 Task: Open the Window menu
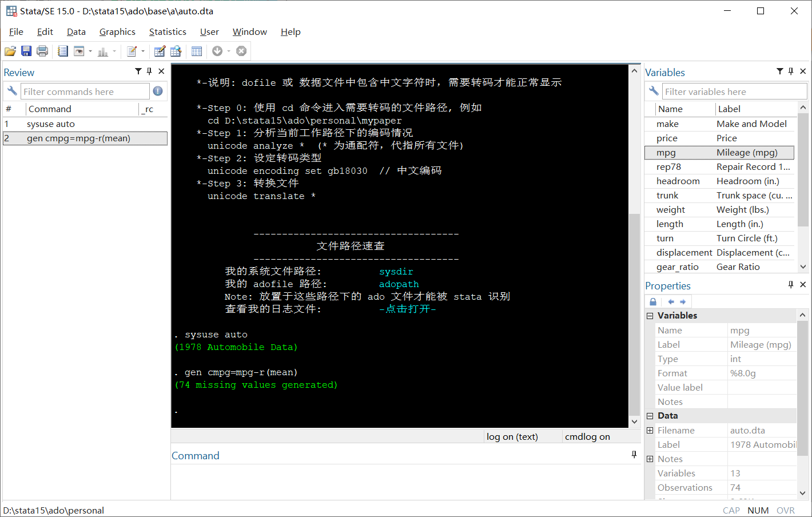[x=250, y=32]
